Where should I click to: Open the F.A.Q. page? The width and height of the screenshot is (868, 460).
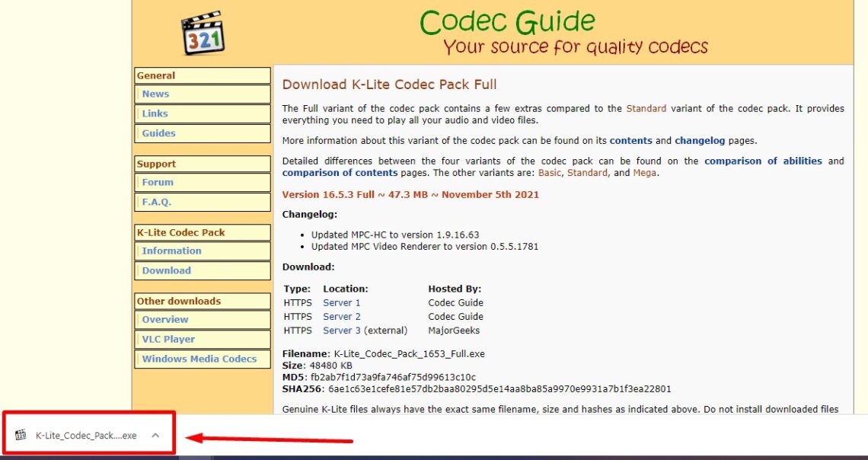[x=157, y=202]
